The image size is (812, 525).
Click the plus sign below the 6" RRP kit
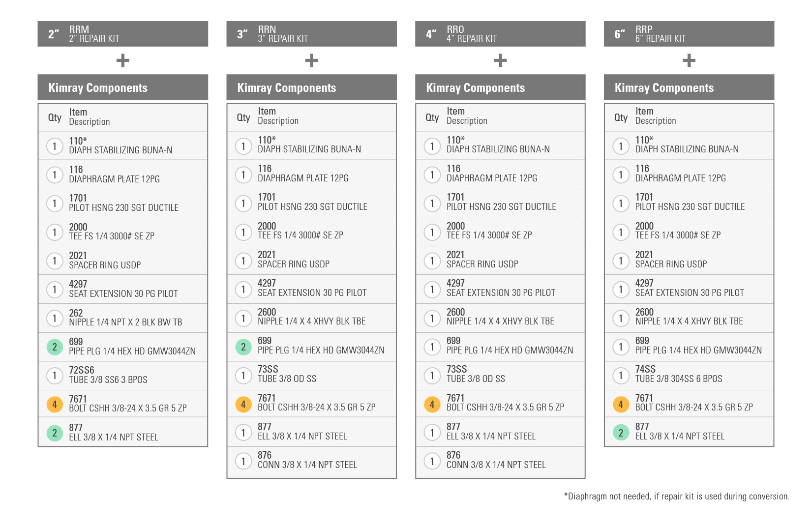point(689,61)
